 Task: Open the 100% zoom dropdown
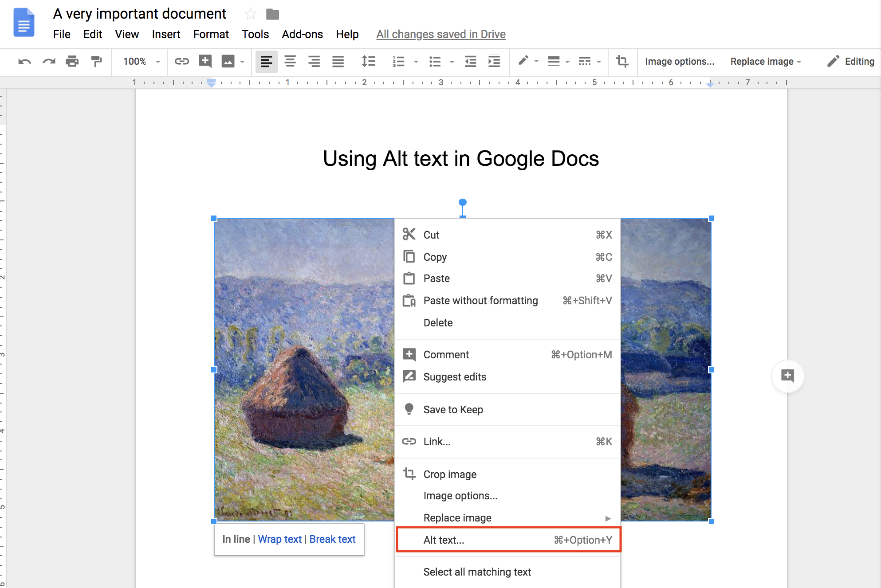141,61
